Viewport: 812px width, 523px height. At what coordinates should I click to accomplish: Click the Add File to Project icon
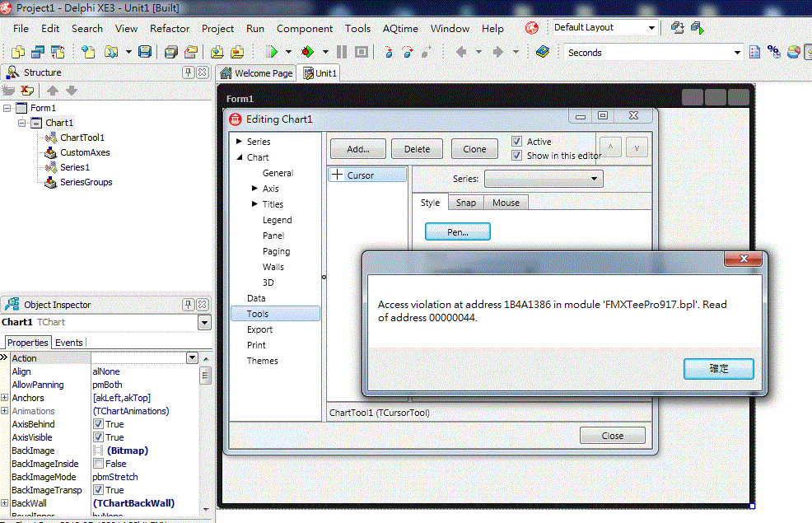click(217, 52)
